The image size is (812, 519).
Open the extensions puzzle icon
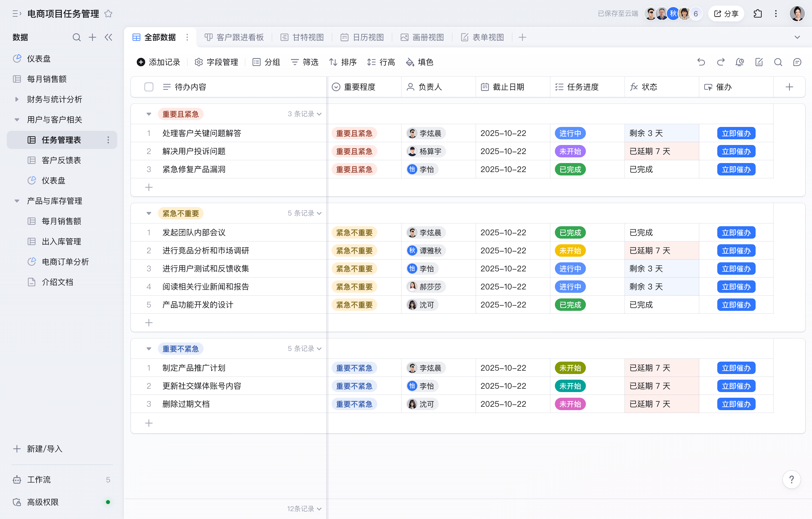point(757,14)
